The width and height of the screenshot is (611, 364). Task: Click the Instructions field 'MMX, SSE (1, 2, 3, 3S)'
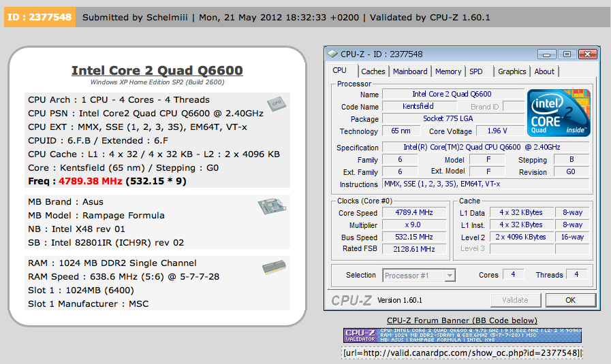(486, 184)
